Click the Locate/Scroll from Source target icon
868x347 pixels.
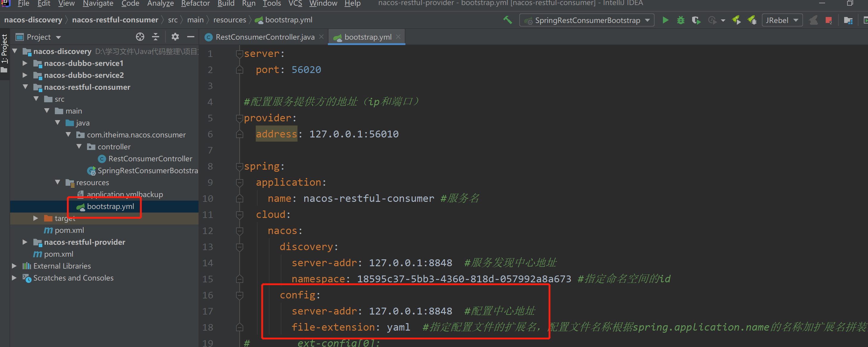pyautogui.click(x=140, y=37)
